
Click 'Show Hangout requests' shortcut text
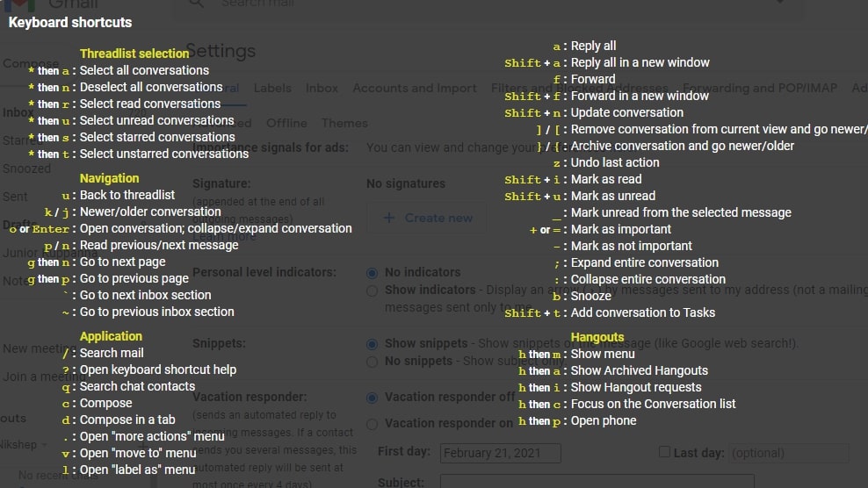pyautogui.click(x=636, y=387)
